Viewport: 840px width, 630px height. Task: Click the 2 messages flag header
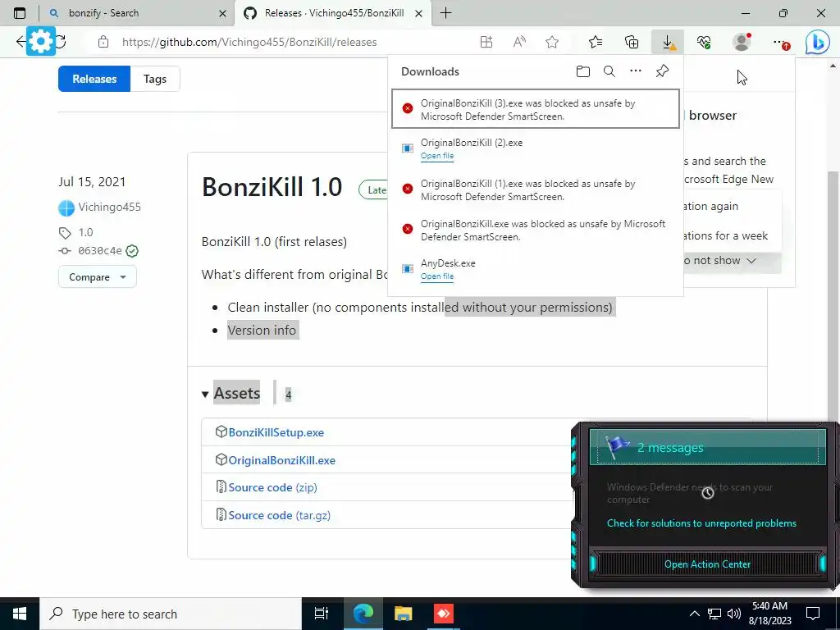point(707,447)
